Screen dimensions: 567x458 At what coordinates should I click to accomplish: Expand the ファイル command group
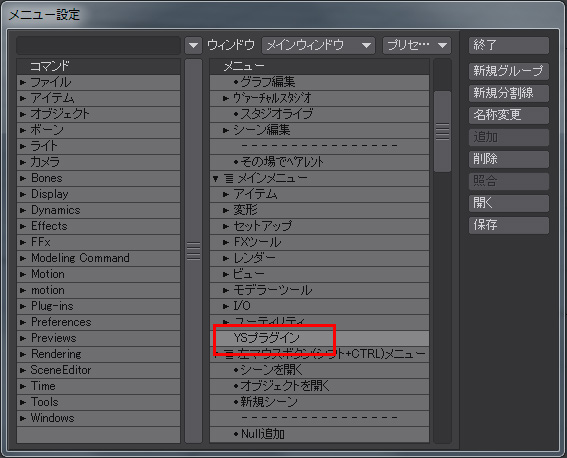(x=23, y=82)
